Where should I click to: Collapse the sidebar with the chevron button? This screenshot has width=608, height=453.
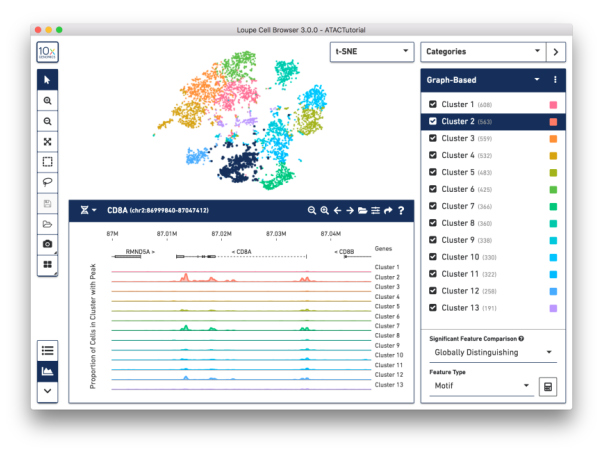pos(47,392)
